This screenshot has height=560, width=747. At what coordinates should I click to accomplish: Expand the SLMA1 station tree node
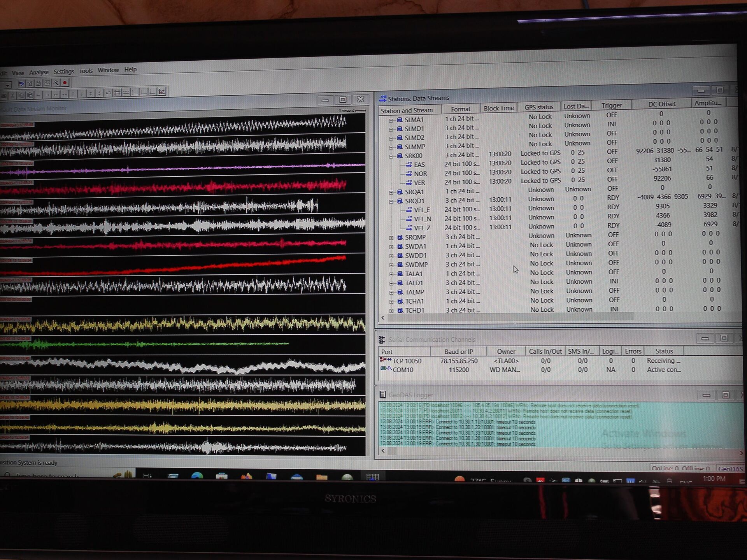391,120
